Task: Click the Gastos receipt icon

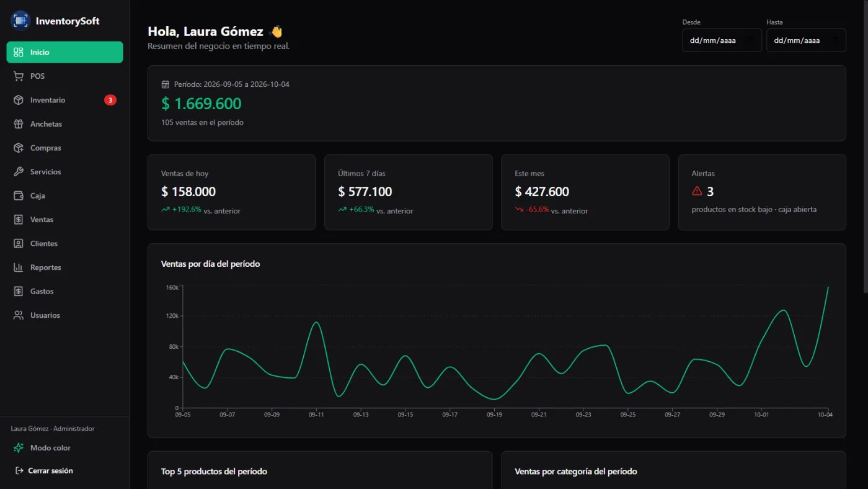Action: pos(19,291)
